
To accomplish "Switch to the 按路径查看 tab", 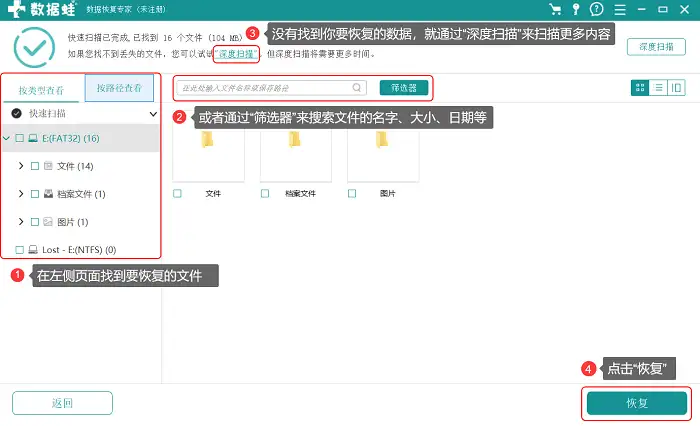I will click(x=119, y=88).
